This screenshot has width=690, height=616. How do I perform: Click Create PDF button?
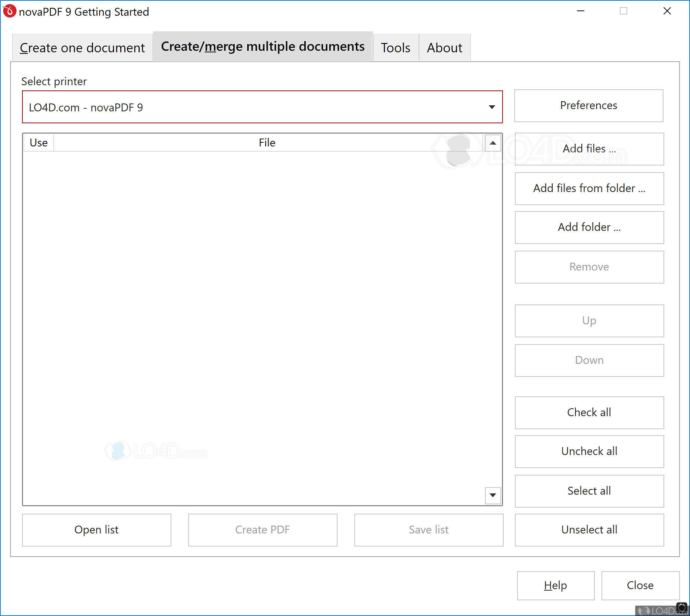[x=263, y=530]
